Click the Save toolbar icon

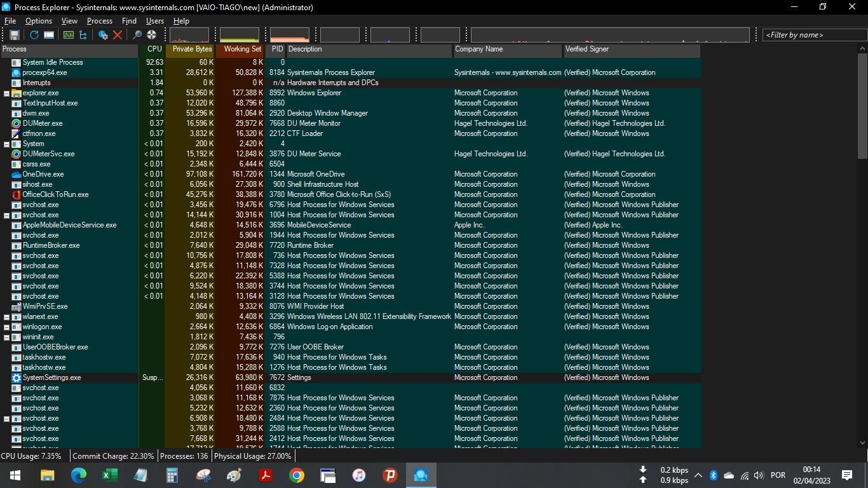coord(15,35)
